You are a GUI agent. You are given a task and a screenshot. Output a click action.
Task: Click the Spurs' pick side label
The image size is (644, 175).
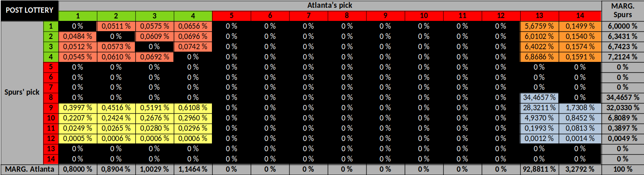(x=22, y=93)
